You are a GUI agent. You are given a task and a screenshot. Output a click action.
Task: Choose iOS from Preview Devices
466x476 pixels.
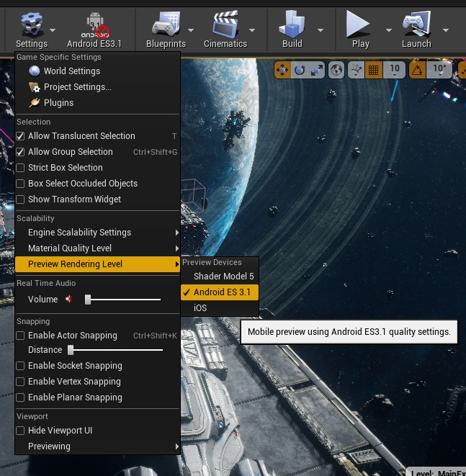coord(200,308)
